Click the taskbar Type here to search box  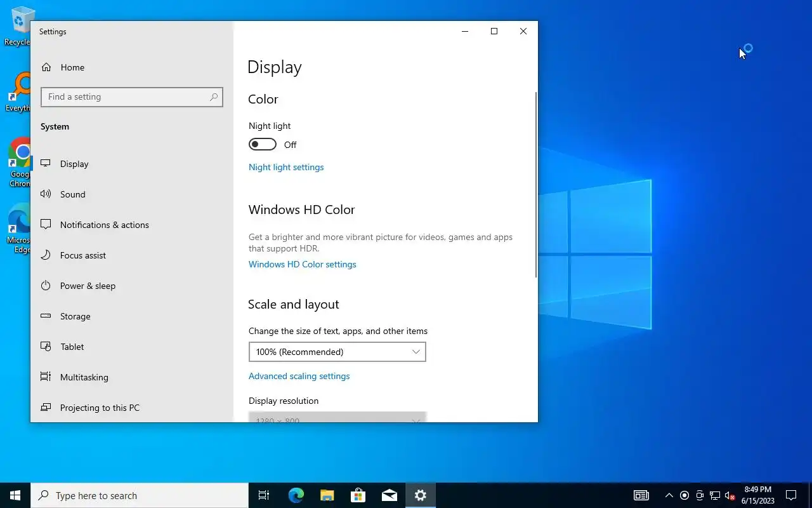point(140,495)
